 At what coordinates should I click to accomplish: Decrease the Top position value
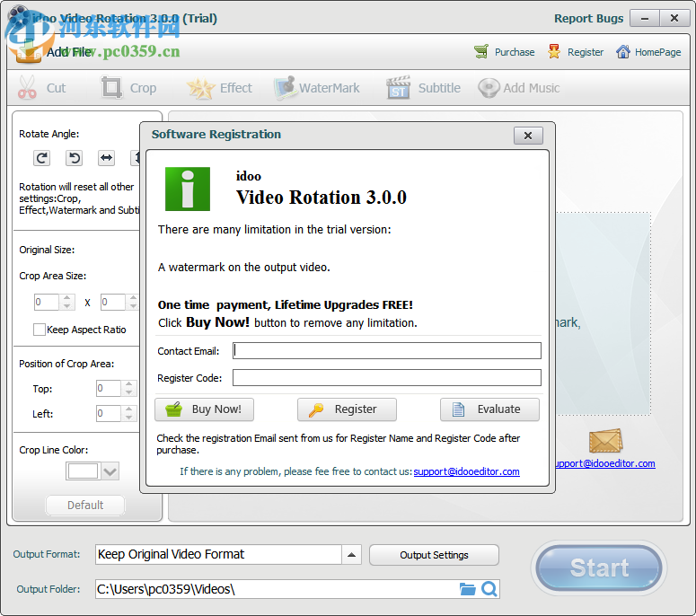point(128,392)
